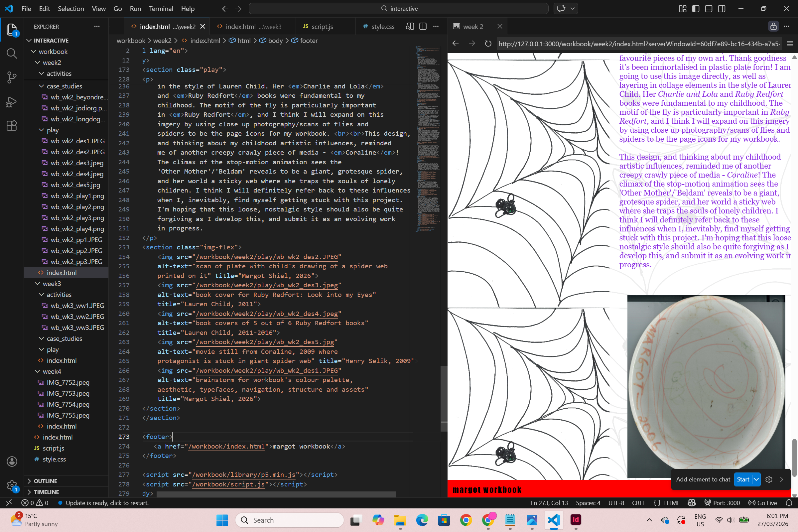
Task: Open Run and Debug view
Action: click(x=12, y=102)
